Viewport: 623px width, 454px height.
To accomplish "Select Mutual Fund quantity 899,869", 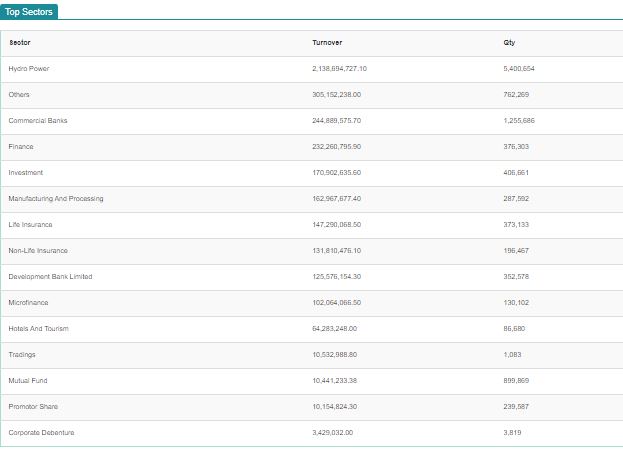I will 516,381.
